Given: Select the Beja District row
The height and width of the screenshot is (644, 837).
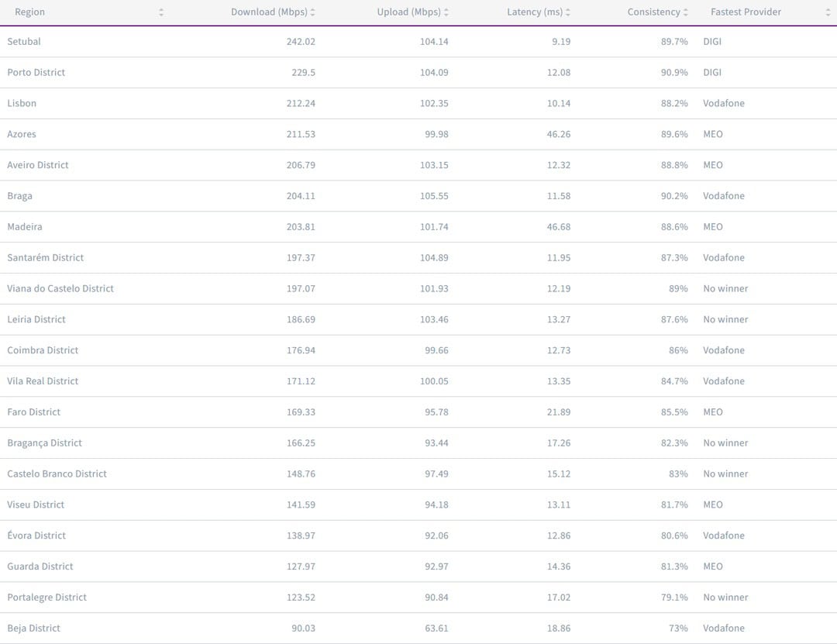Looking at the screenshot, I should [33, 629].
